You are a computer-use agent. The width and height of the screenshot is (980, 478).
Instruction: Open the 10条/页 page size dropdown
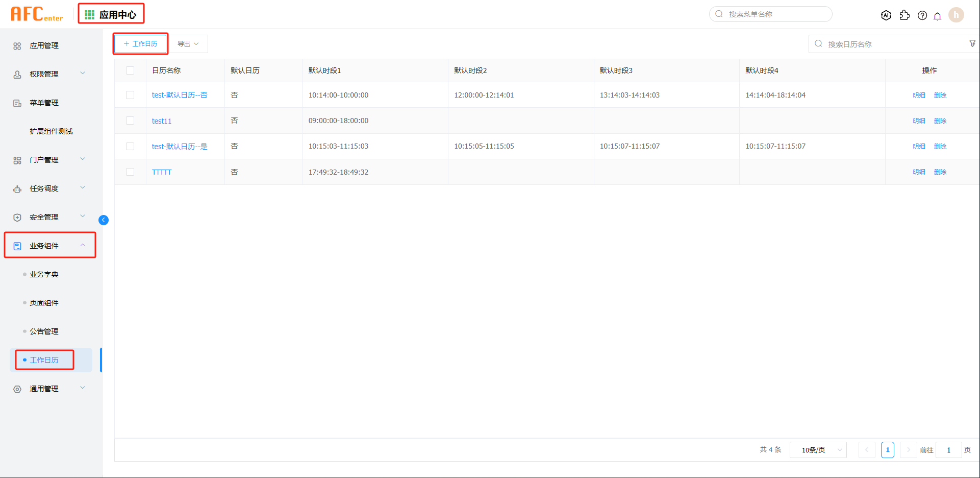(x=818, y=450)
